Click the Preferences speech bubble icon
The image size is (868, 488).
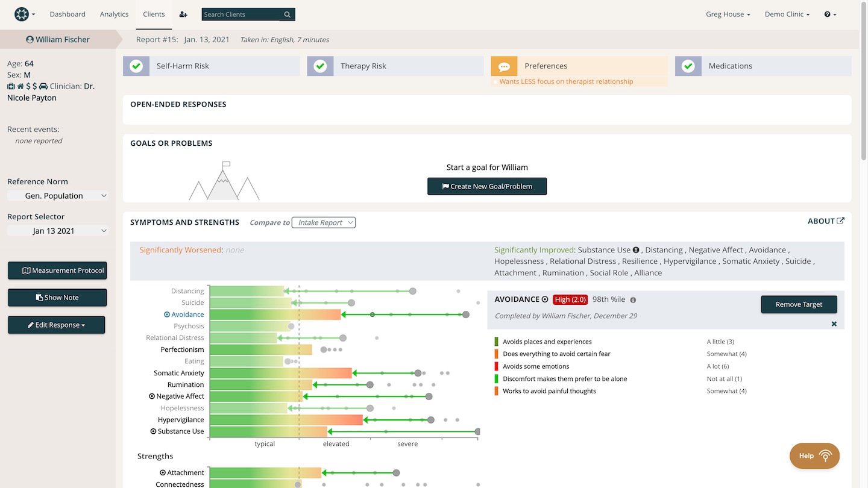coord(505,66)
